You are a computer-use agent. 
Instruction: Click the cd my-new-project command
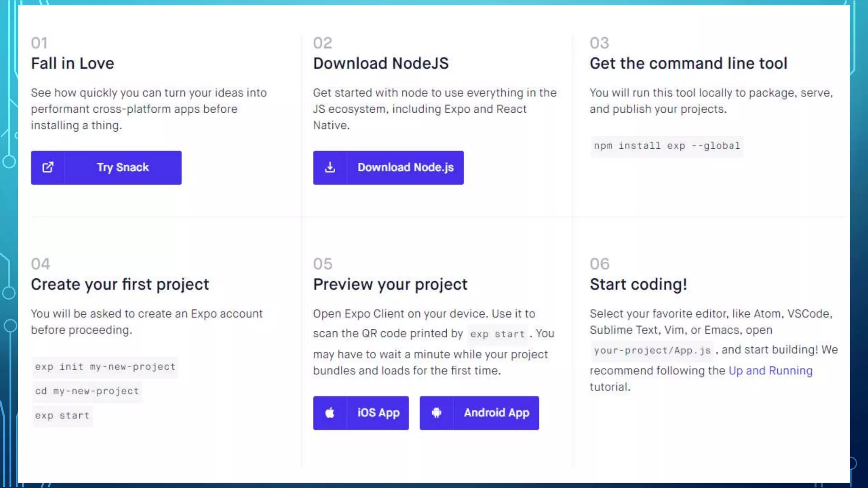(87, 391)
